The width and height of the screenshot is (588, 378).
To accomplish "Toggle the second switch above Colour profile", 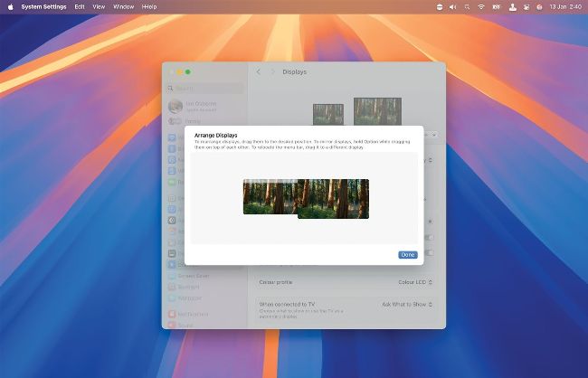I will click(x=429, y=238).
